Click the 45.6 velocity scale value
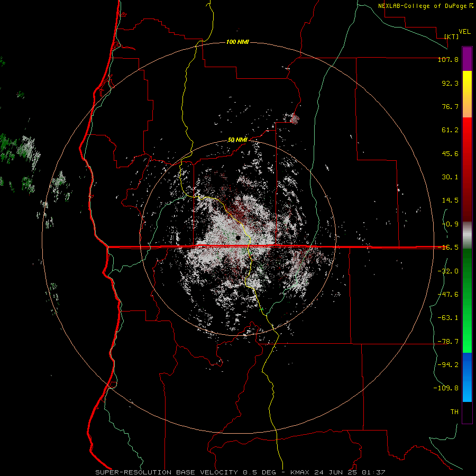The height and width of the screenshot is (476, 476). tap(450, 153)
